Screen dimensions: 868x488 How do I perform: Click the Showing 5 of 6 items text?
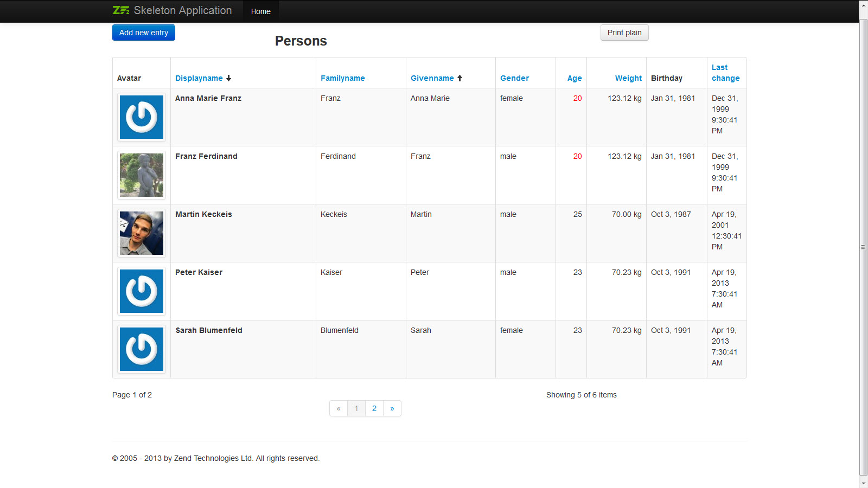pos(582,395)
